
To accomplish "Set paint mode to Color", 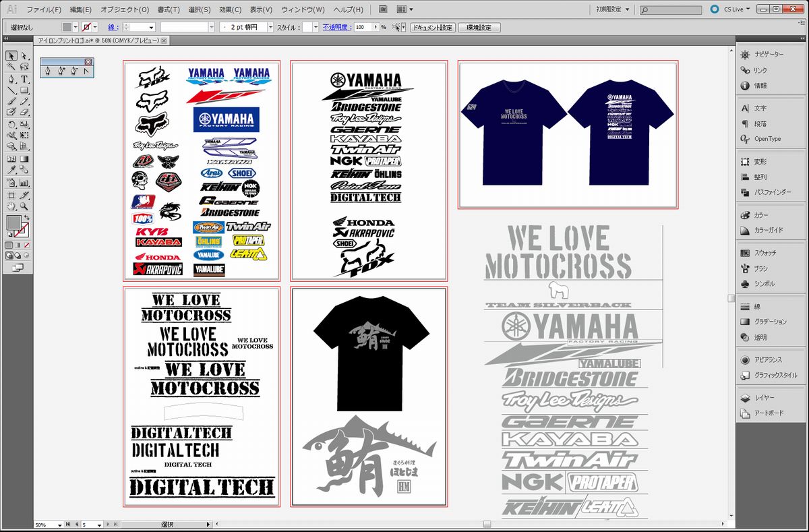I will coord(9,245).
